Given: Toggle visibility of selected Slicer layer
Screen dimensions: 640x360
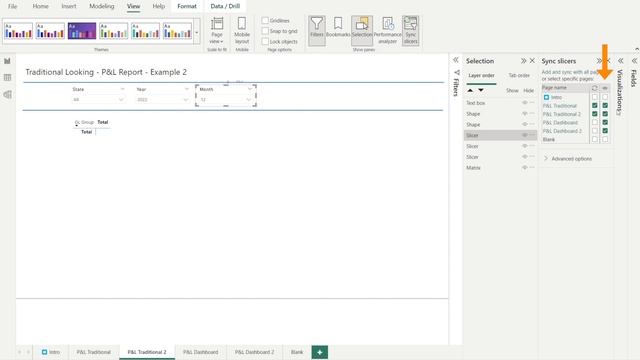Looking at the screenshot, I should pyautogui.click(x=524, y=135).
